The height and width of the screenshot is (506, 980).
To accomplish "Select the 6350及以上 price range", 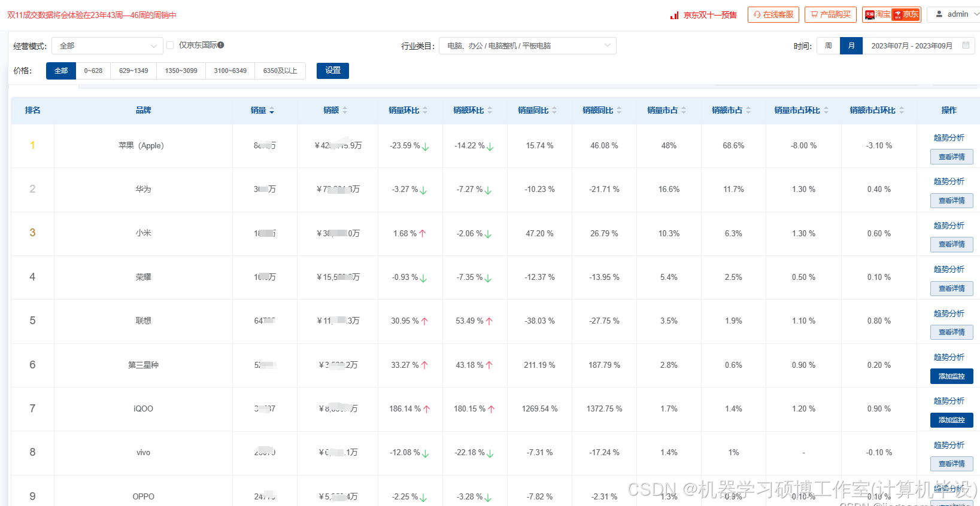I will coord(280,71).
